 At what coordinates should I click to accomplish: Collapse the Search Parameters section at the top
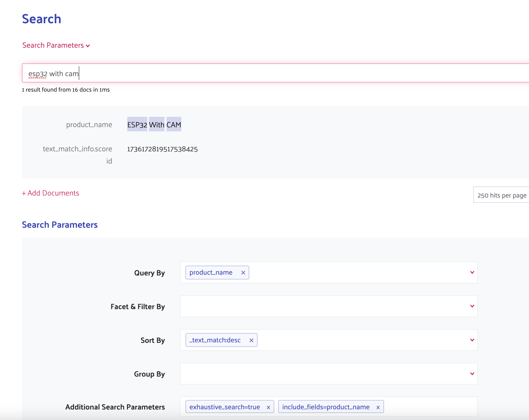pos(88,46)
